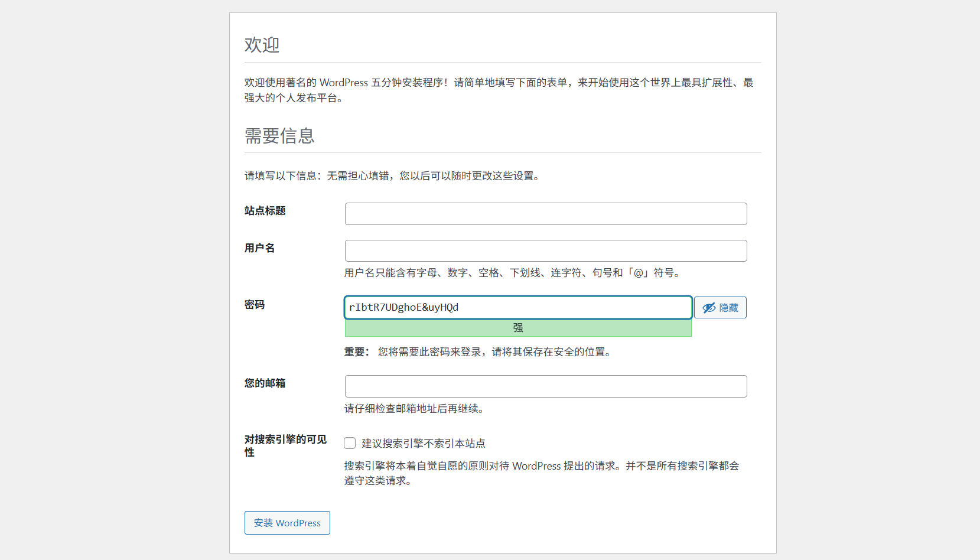Image resolution: width=980 pixels, height=560 pixels.
Task: Click the 需要信息 heading
Action: tap(279, 136)
